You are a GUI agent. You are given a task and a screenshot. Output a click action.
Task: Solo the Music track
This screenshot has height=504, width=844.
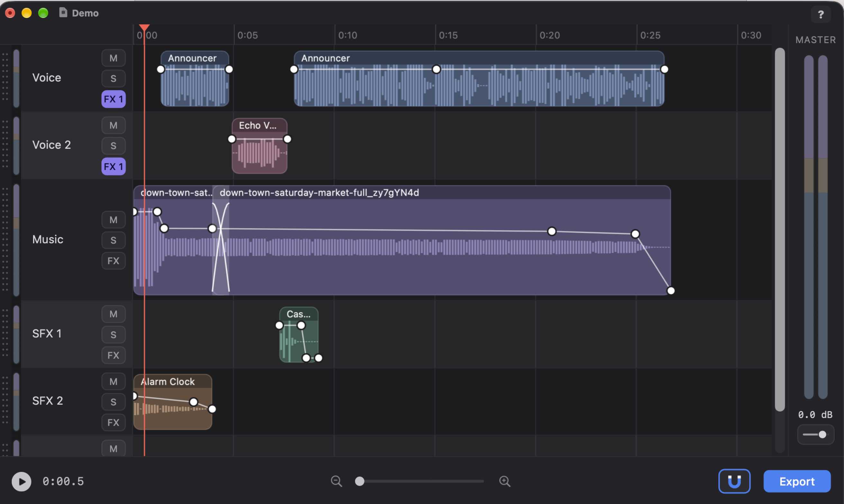pyautogui.click(x=113, y=240)
